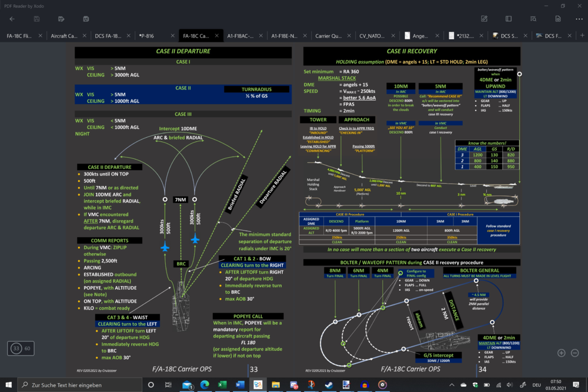
Task: Toggle the side panel layout icon
Action: [509, 19]
